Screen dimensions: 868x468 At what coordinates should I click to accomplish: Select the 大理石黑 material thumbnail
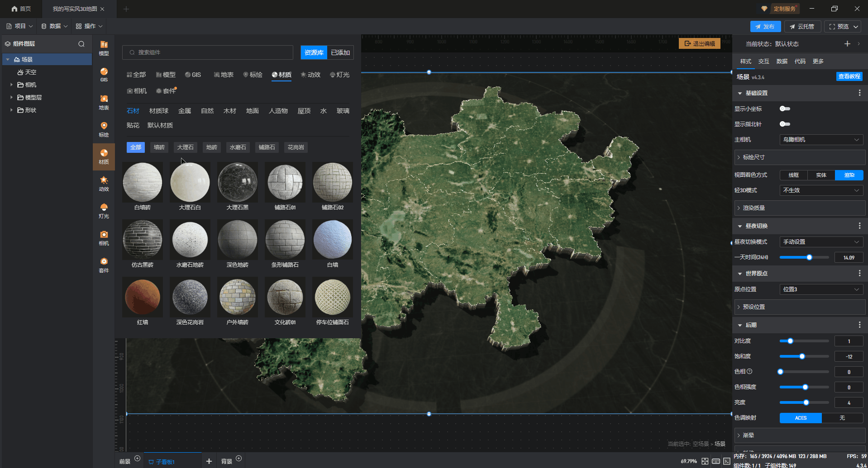[x=237, y=183]
